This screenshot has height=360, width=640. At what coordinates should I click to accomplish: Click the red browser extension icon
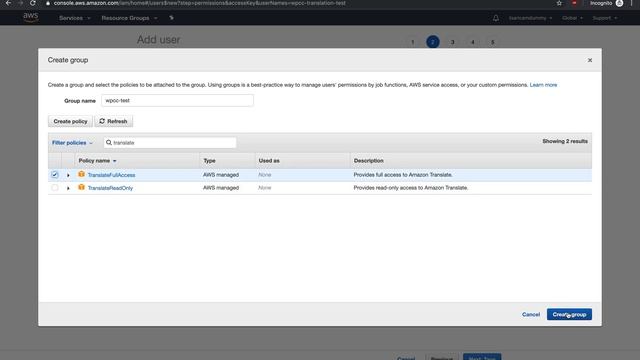pyautogui.click(x=574, y=3)
